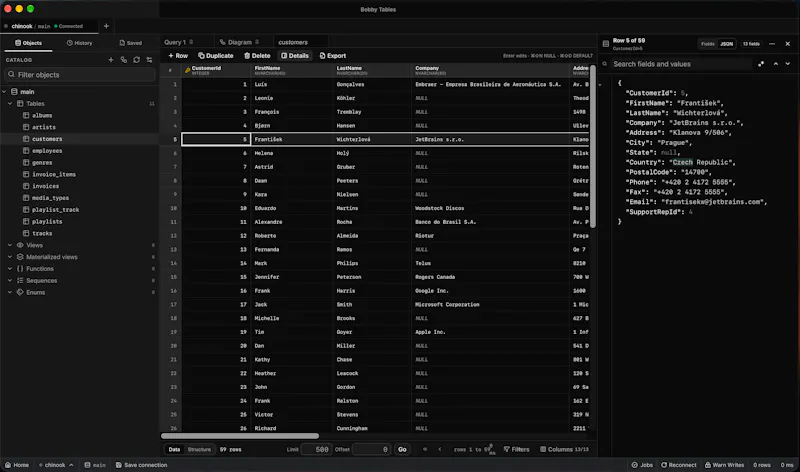Click the search magnifier in details panel
Image resolution: width=800 pixels, height=472 pixels.
click(605, 64)
